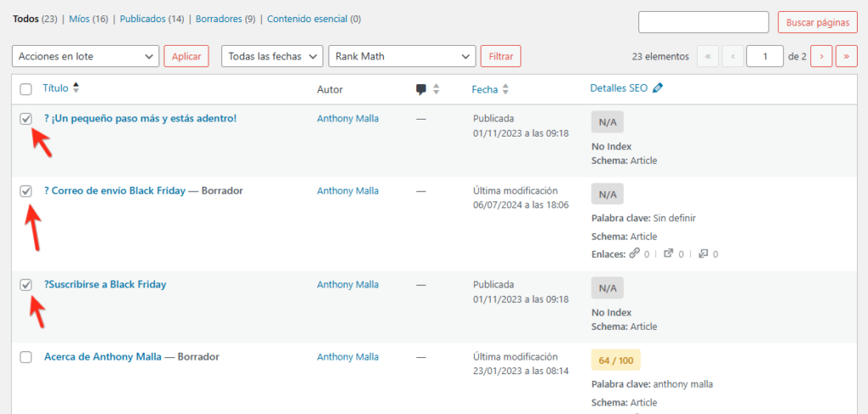
Task: Click the '23 elementos' count text
Action: point(660,57)
